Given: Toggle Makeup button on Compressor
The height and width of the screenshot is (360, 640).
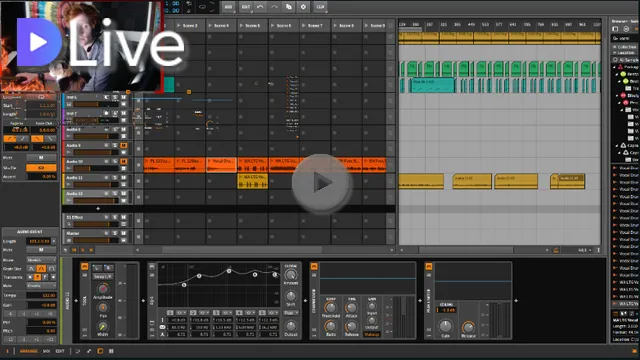Looking at the screenshot, I should pyautogui.click(x=371, y=334).
